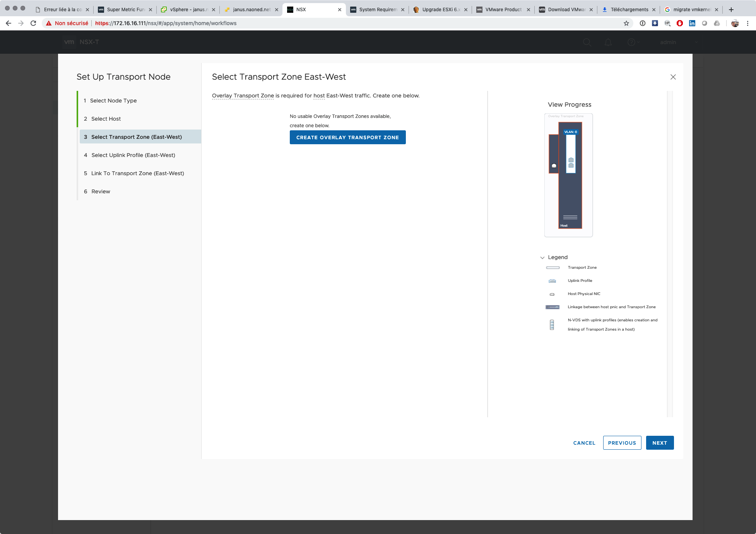Go back with Previous button
The image size is (756, 534).
pos(622,443)
